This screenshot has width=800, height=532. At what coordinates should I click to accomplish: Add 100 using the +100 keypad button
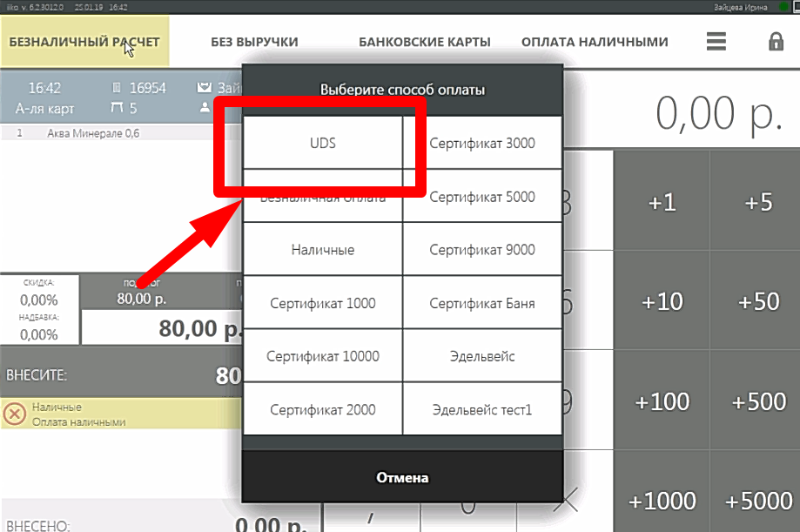point(661,401)
